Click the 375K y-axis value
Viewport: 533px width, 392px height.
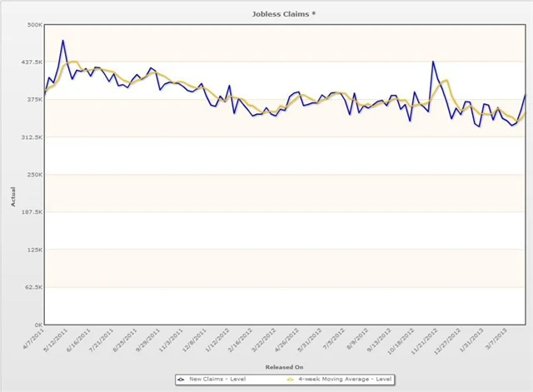coord(35,100)
